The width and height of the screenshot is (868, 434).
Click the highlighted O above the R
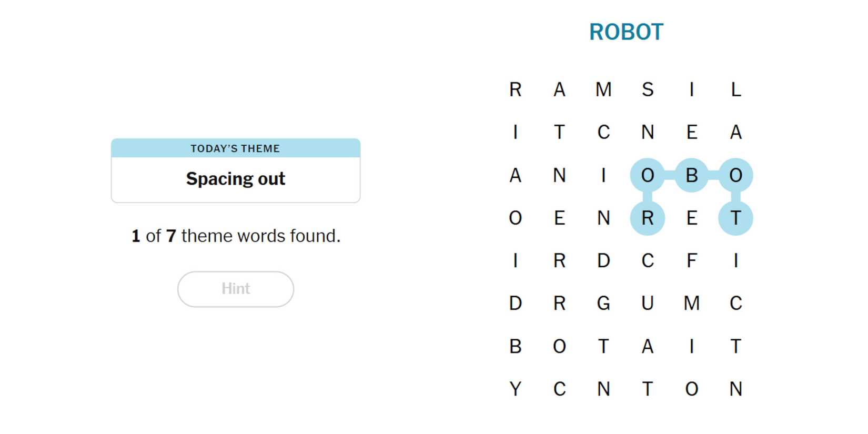pyautogui.click(x=647, y=175)
